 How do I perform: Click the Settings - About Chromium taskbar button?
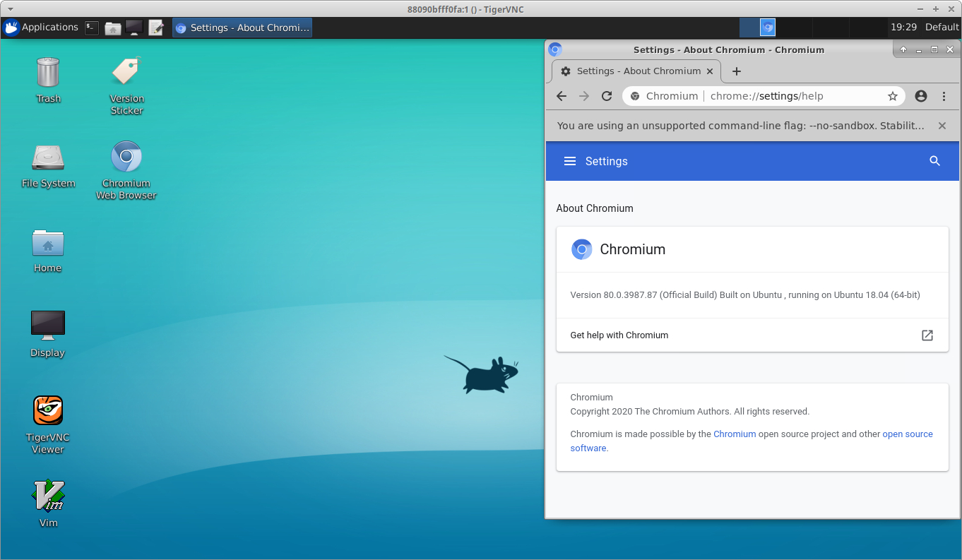point(242,28)
